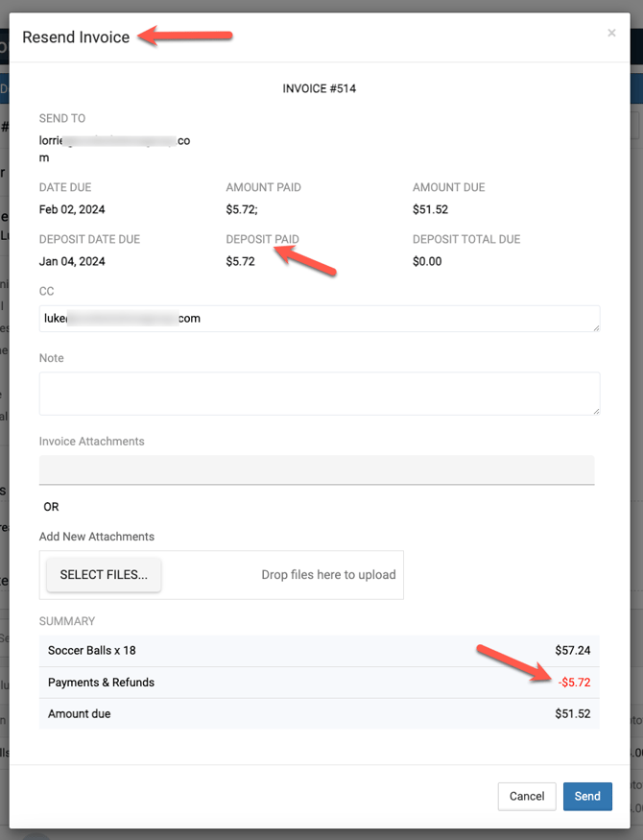The image size is (643, 840).
Task: Click the resize handle of the CC field
Action: click(596, 328)
